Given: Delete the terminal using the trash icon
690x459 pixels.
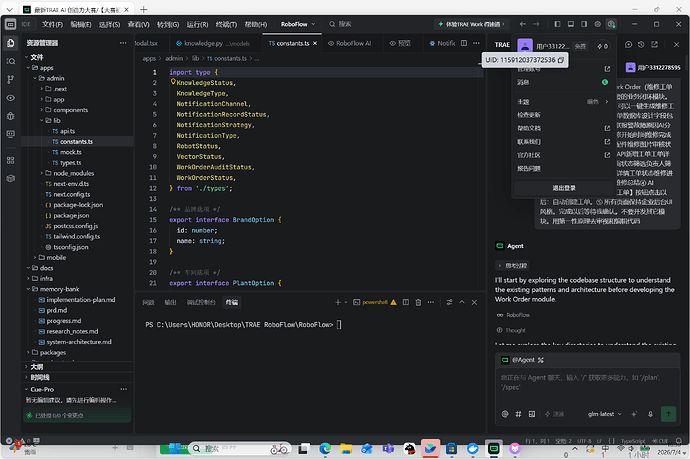Looking at the screenshot, I should click(418, 302).
